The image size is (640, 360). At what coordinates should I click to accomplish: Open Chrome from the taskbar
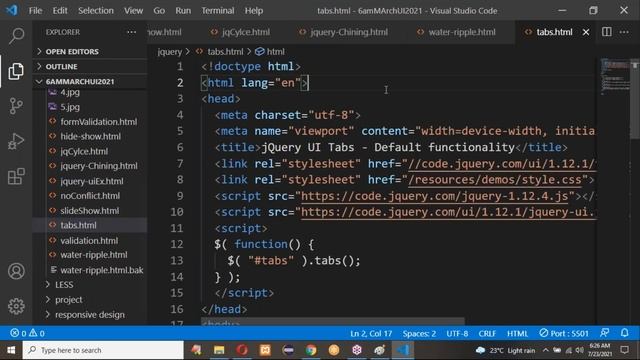point(311,350)
